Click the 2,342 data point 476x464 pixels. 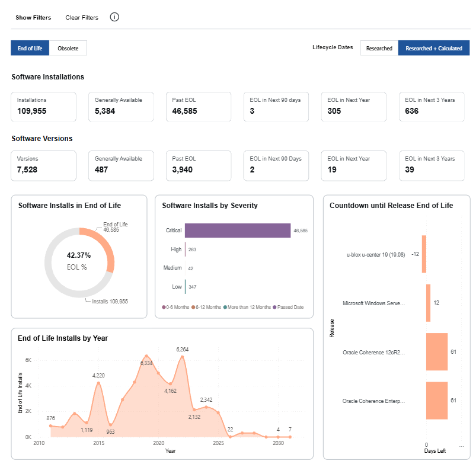coord(206,407)
